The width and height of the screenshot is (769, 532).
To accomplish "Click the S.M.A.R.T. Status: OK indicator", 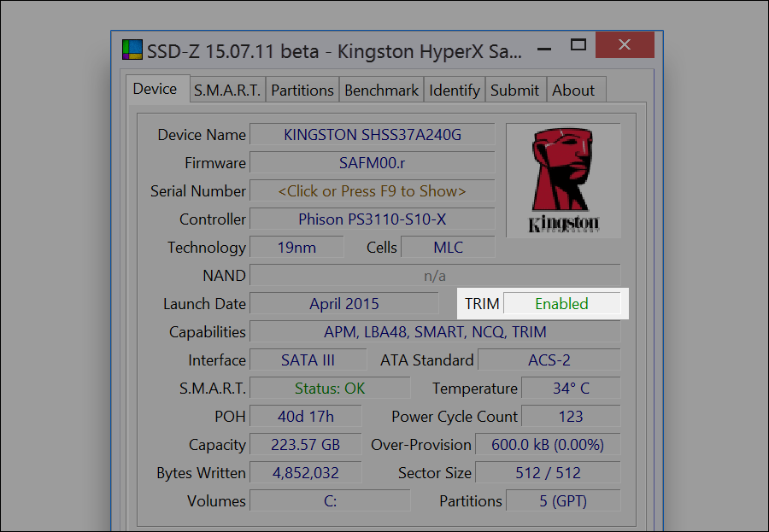I will (330, 388).
